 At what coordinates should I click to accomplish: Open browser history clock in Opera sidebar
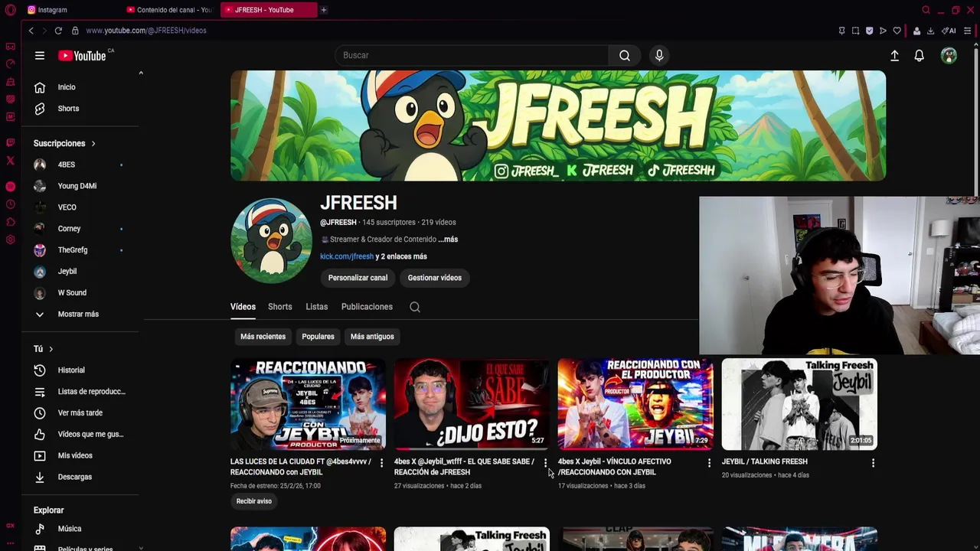point(10,204)
